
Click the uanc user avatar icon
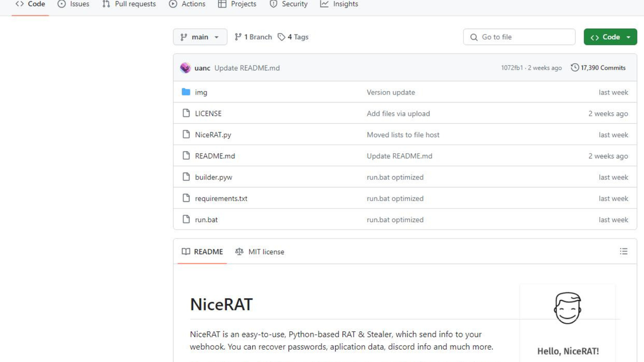(185, 68)
